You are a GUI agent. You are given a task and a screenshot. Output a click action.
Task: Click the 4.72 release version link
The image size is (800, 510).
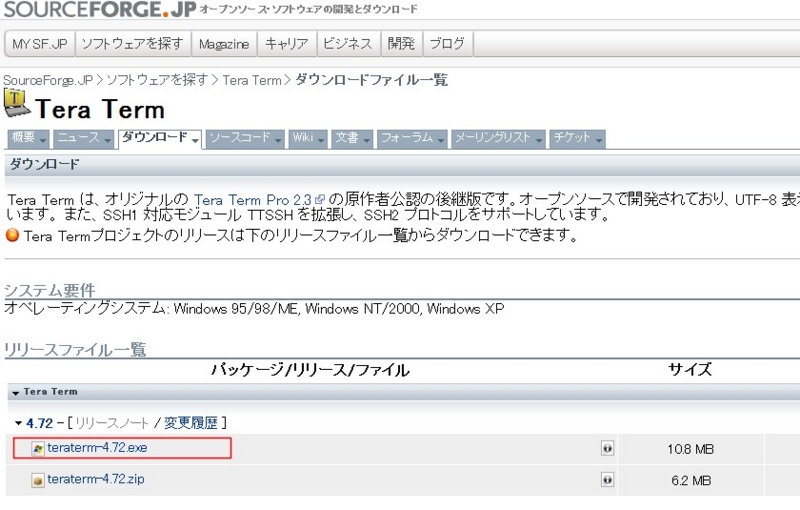click(x=40, y=423)
